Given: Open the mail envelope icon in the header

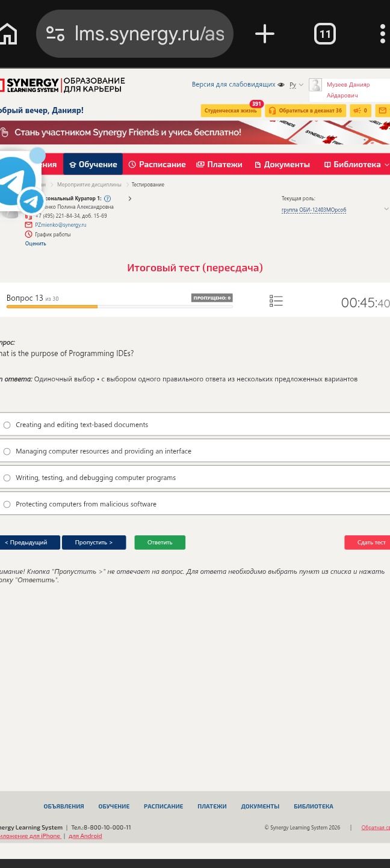Looking at the screenshot, I should (383, 111).
